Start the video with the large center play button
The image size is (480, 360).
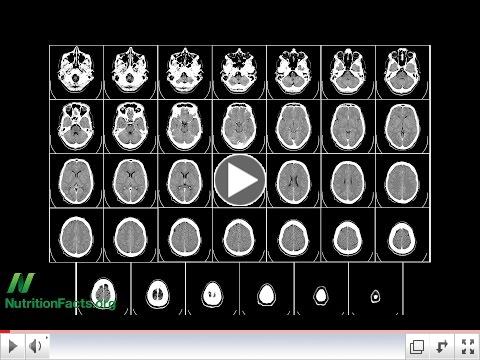(240, 180)
